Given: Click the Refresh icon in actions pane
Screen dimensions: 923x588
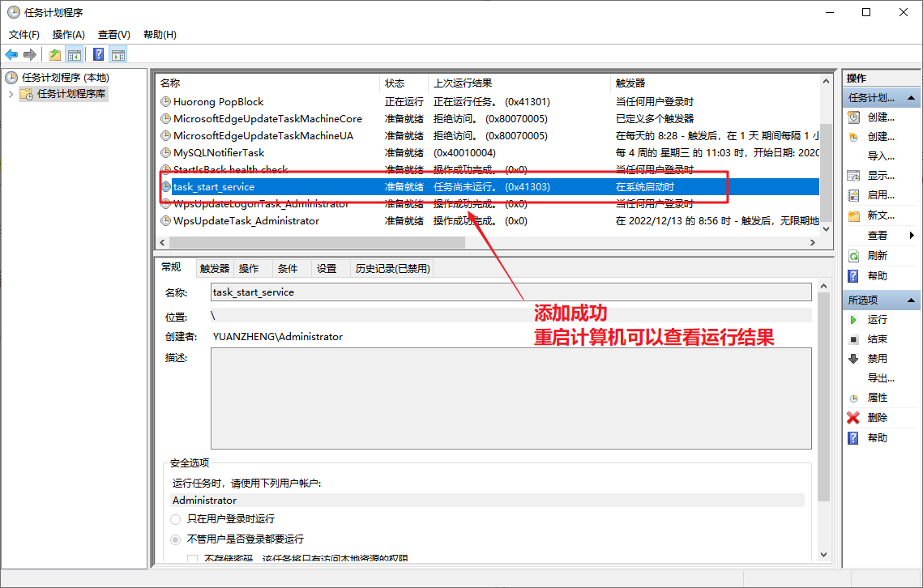Looking at the screenshot, I should pos(853,256).
